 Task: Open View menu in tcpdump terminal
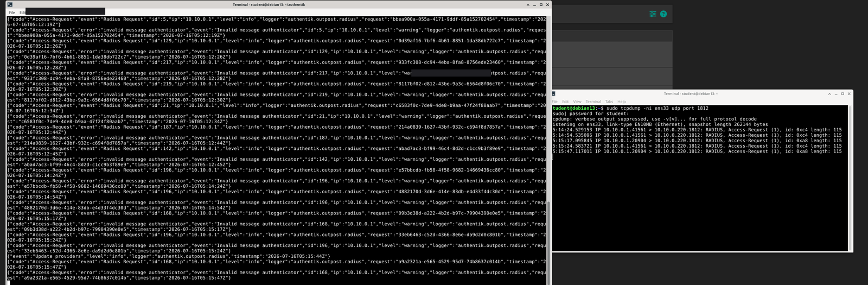coord(577,102)
